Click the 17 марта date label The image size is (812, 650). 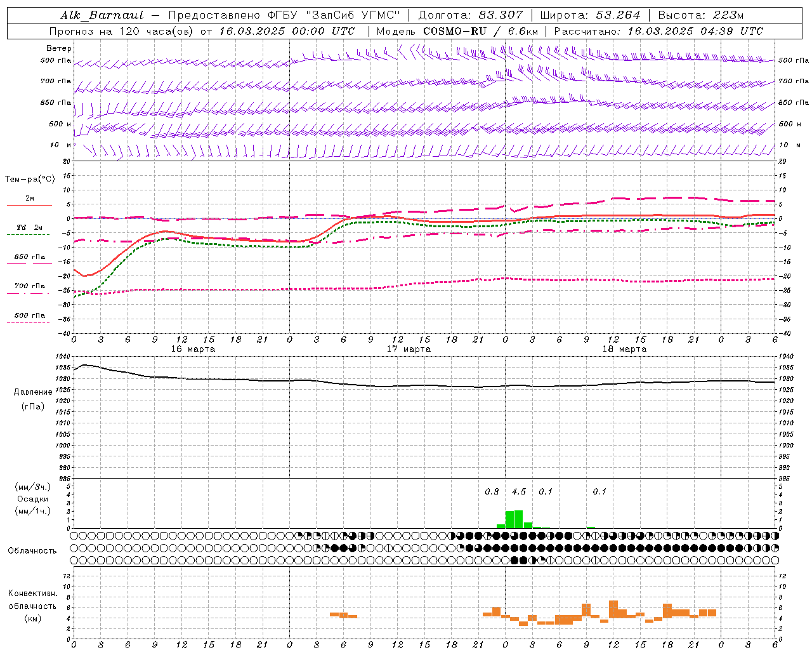[x=409, y=349]
